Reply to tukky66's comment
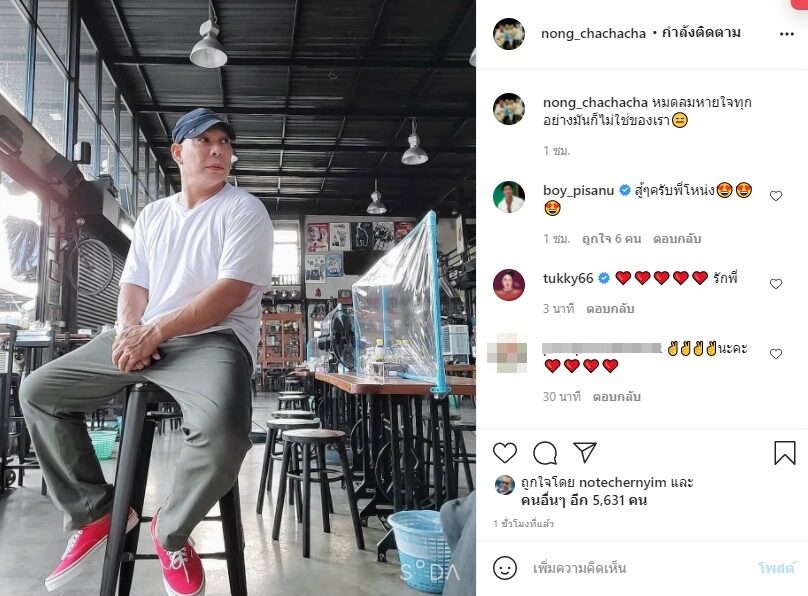 pyautogui.click(x=610, y=309)
